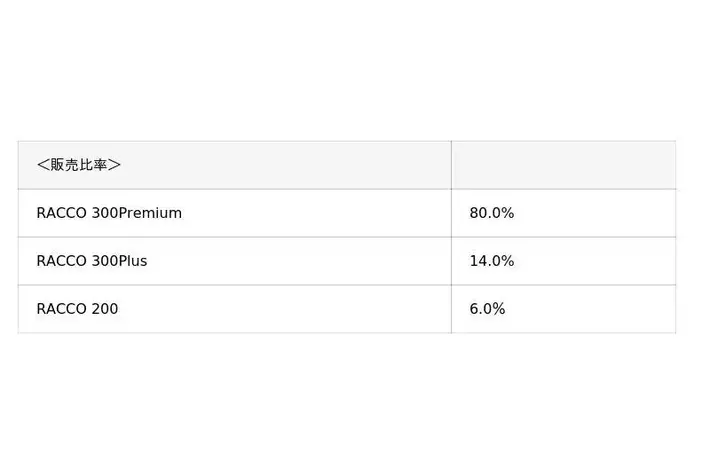
Task: Click the closing angle bracket after 販売比率
Action: coord(115,165)
